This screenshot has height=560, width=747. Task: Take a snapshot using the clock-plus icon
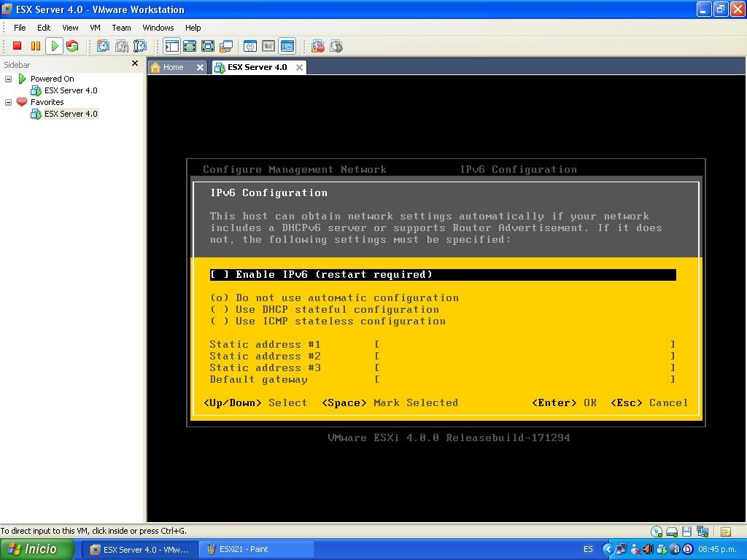[103, 46]
